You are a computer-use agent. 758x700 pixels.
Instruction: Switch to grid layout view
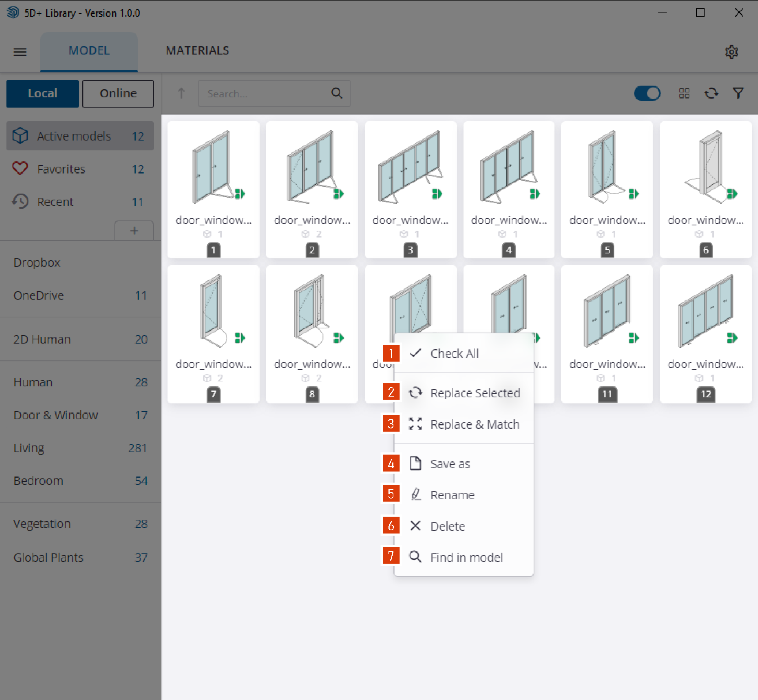click(x=684, y=94)
